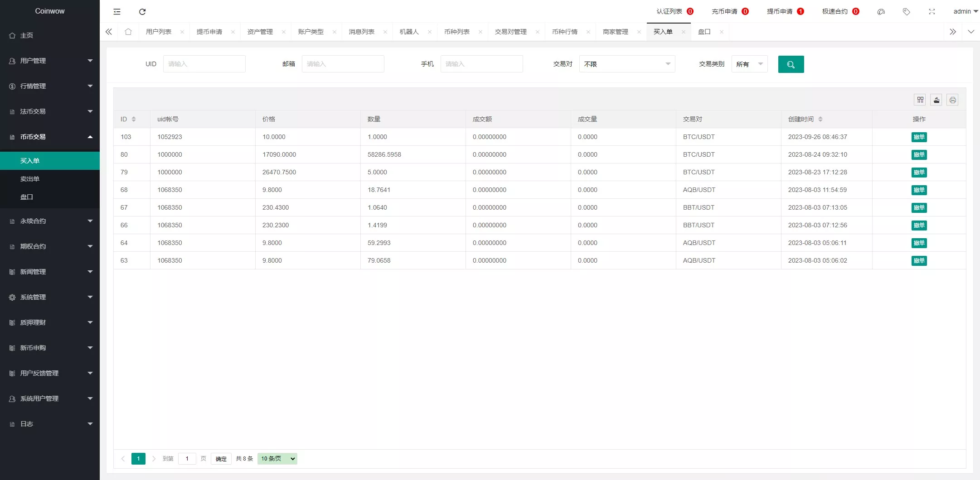
Task: Click the UID input field
Action: (204, 64)
